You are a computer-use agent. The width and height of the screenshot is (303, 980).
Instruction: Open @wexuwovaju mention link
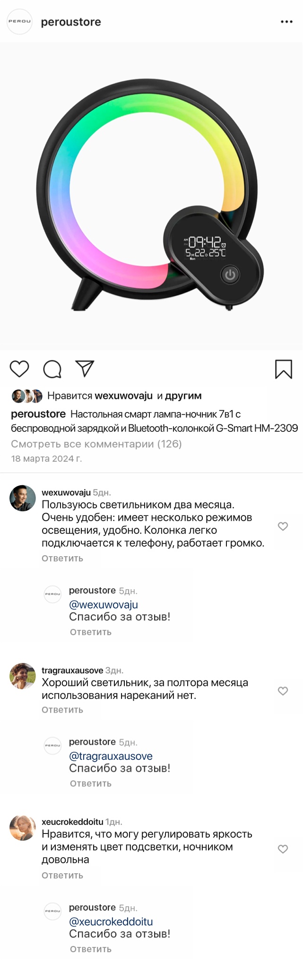[104, 604]
